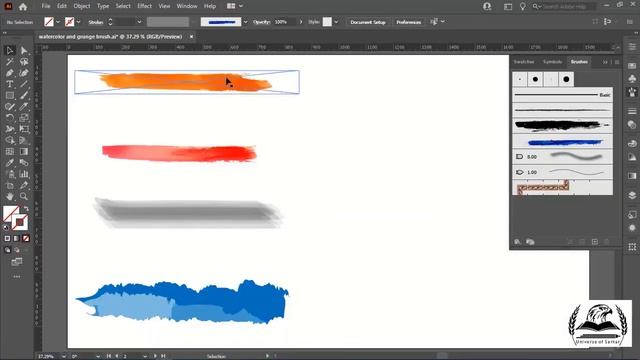Switch to Gradient fill mode button
640x360 pixels.
[x=16, y=238]
